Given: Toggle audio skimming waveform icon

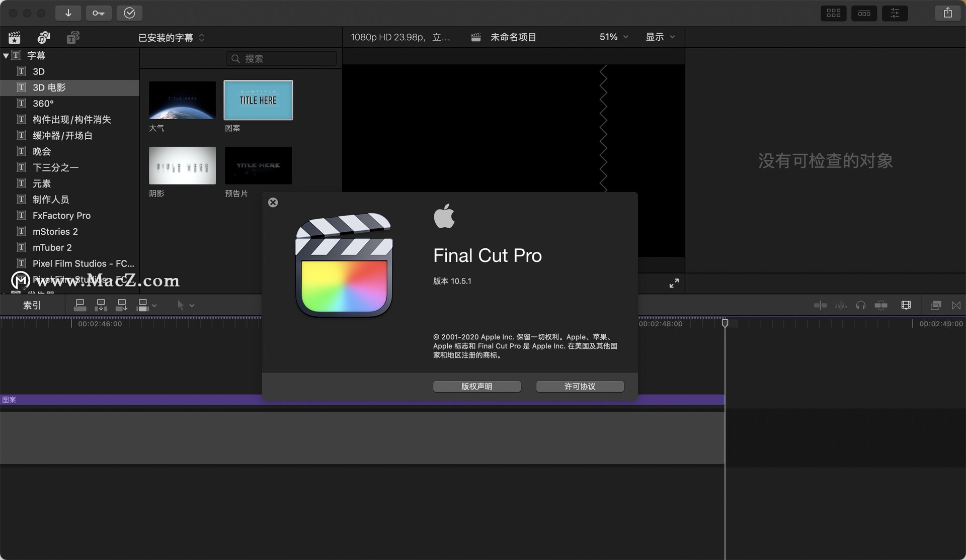Looking at the screenshot, I should [841, 305].
